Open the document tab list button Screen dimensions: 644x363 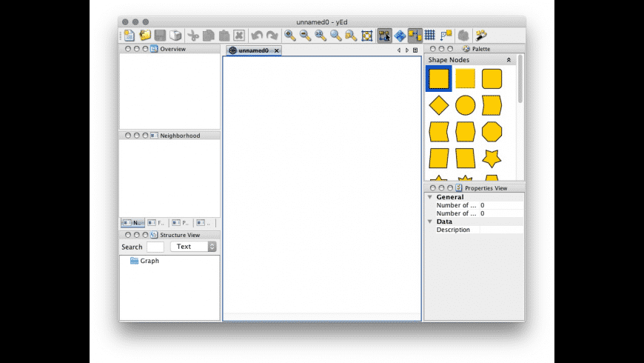coord(415,50)
